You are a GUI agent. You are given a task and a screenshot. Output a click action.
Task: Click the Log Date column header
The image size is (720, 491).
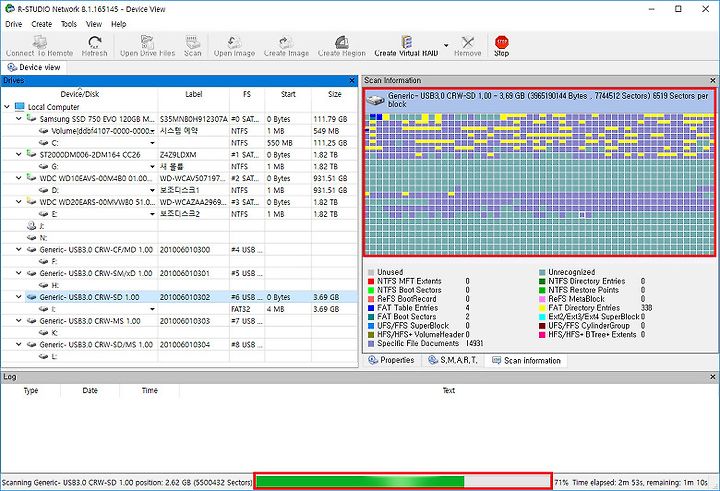90,390
